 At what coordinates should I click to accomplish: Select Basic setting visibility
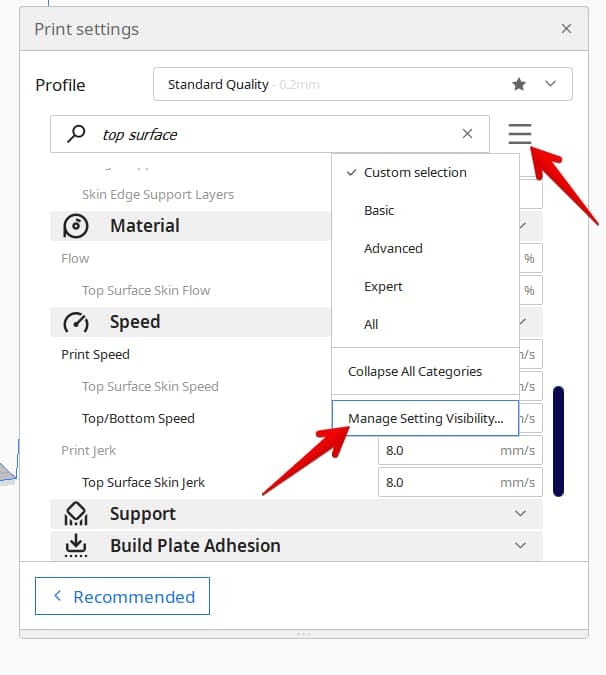click(x=379, y=210)
